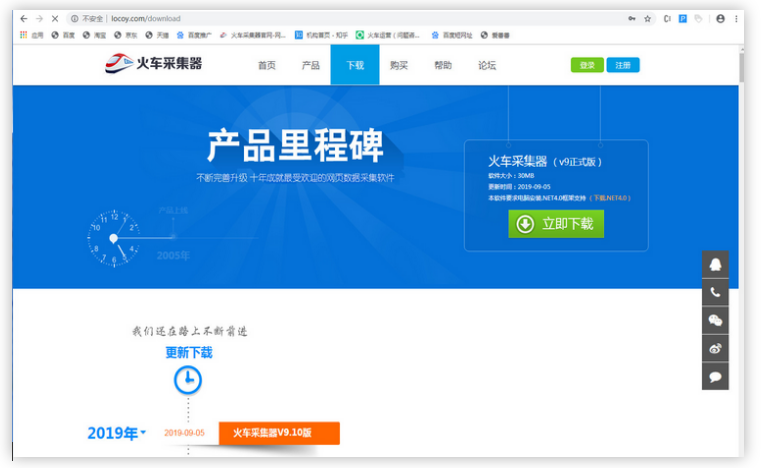Click the QQ contact icon in sidebar
761x468 pixels.
(715, 265)
